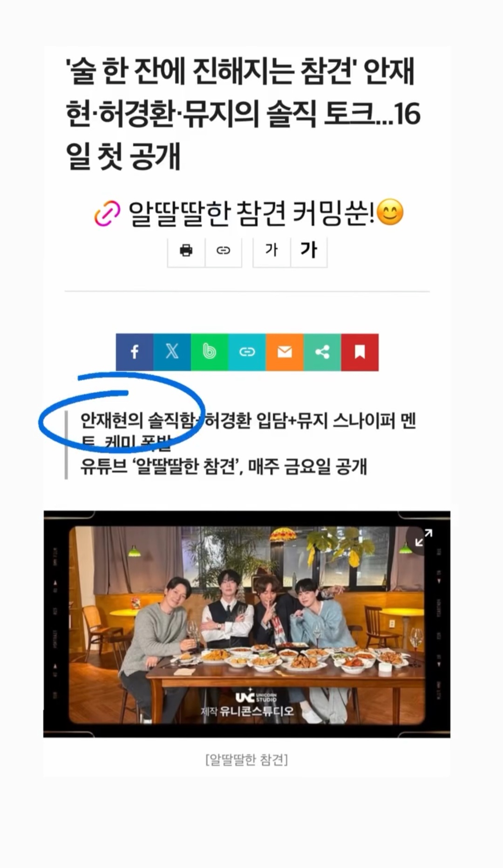503x868 pixels.
Task: Tap the pink link sticker icon
Action: 107,214
